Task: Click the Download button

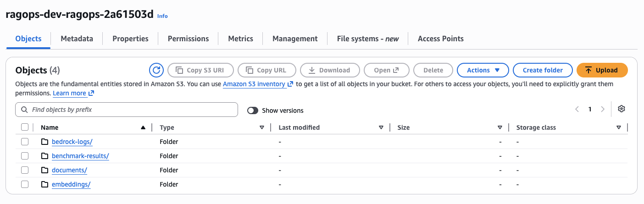Action: tap(330, 70)
